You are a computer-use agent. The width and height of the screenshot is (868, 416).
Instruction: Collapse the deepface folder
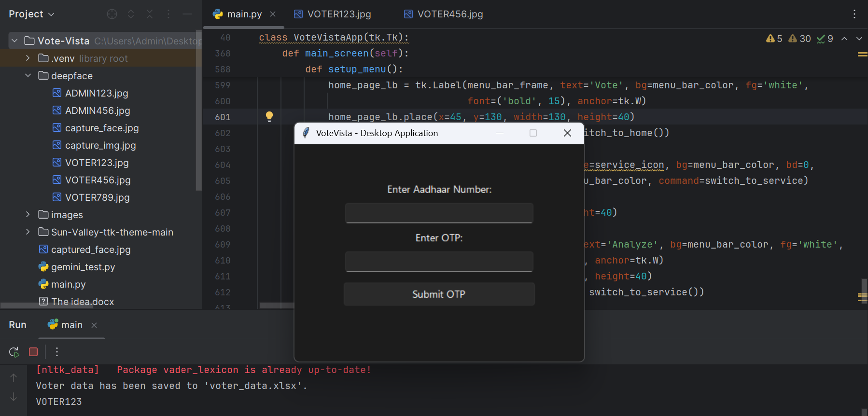28,75
